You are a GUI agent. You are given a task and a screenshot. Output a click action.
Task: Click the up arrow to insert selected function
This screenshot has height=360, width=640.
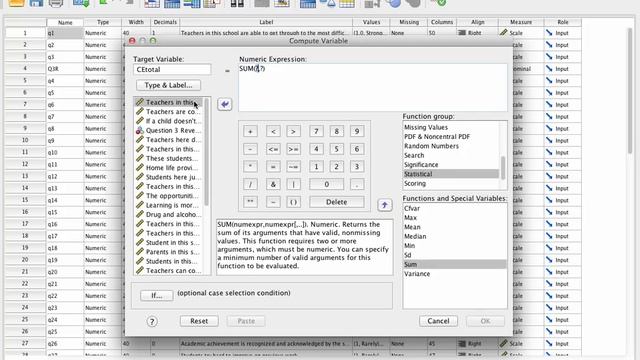click(x=384, y=205)
